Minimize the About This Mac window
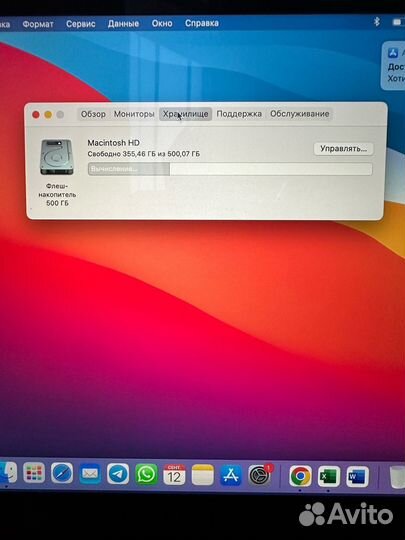Viewport: 405px width, 540px height. point(48,115)
